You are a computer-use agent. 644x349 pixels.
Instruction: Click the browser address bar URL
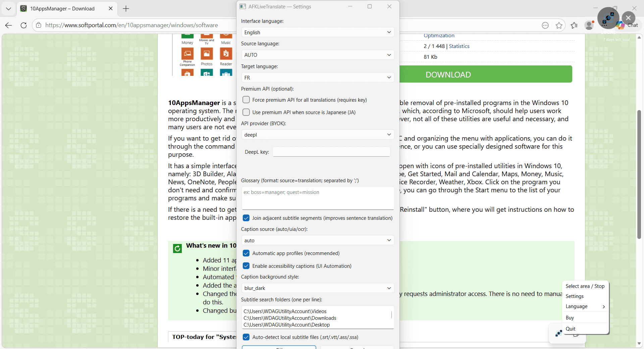(x=131, y=25)
